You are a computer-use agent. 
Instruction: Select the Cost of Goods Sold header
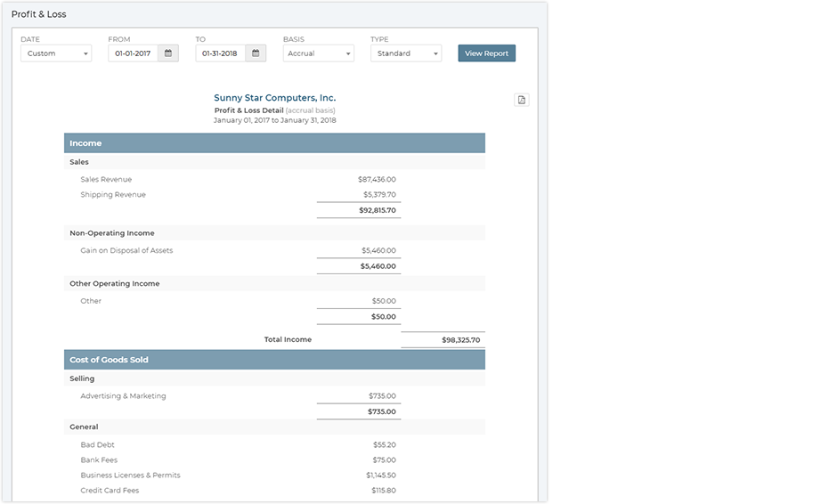point(274,360)
